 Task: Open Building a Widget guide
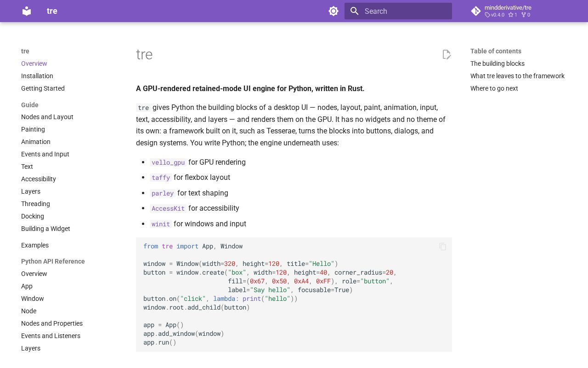[45, 229]
